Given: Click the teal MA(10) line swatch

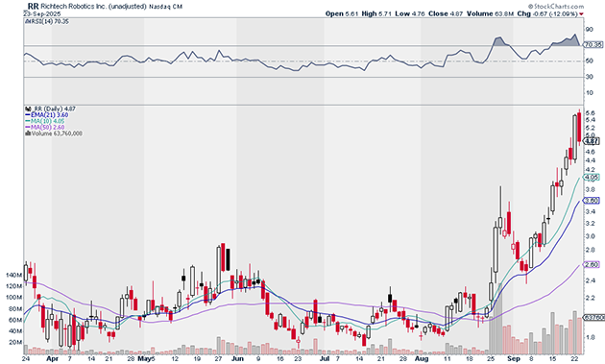Looking at the screenshot, I should point(28,121).
